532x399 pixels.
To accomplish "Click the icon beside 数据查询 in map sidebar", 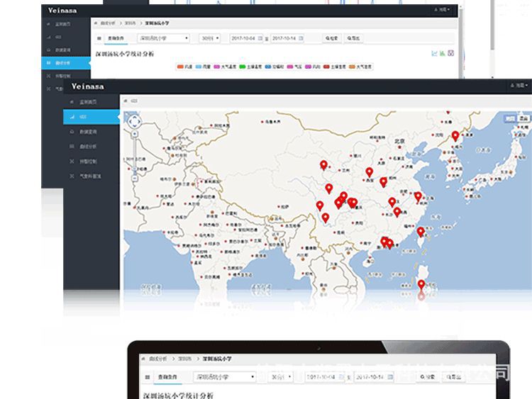I will [x=72, y=132].
